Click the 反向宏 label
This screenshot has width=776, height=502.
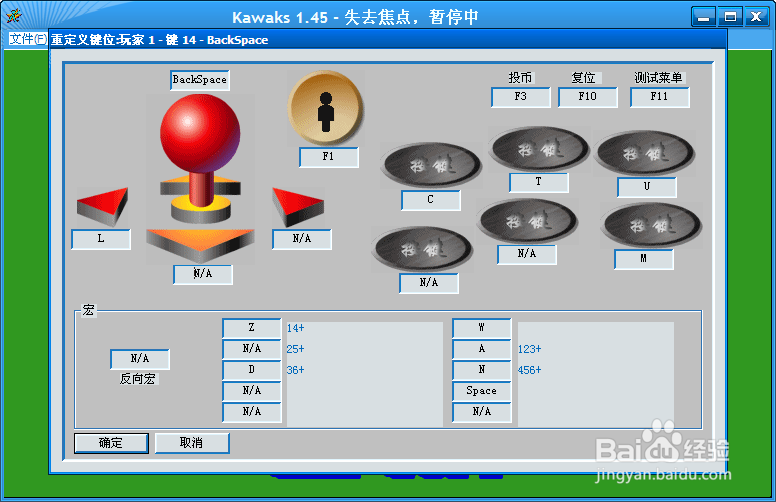pos(138,379)
